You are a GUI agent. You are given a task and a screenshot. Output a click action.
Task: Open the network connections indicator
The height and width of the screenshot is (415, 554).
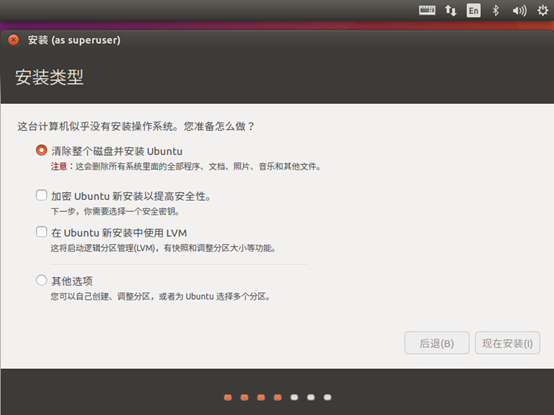coord(450,11)
